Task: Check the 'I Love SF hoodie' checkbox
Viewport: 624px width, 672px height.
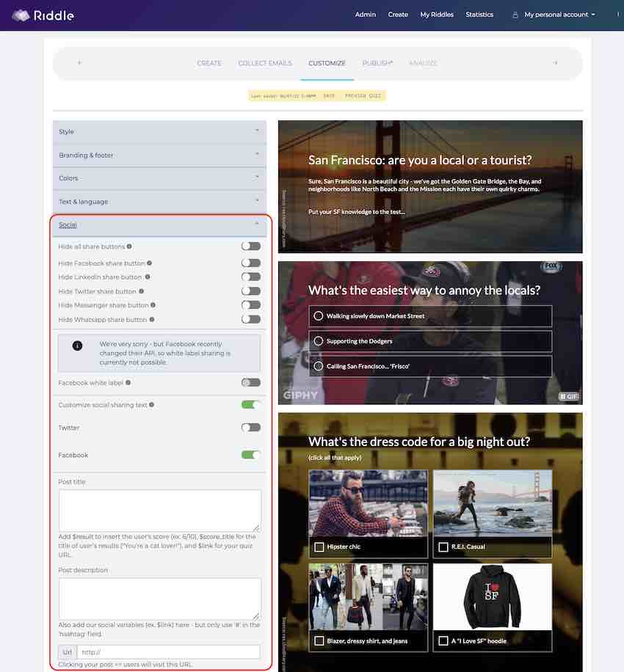Action: click(x=443, y=640)
